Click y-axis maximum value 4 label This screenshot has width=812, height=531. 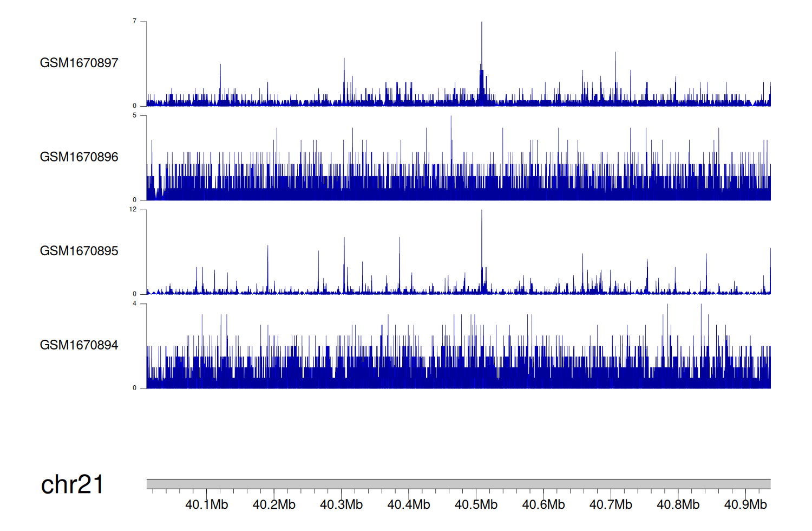pos(135,303)
